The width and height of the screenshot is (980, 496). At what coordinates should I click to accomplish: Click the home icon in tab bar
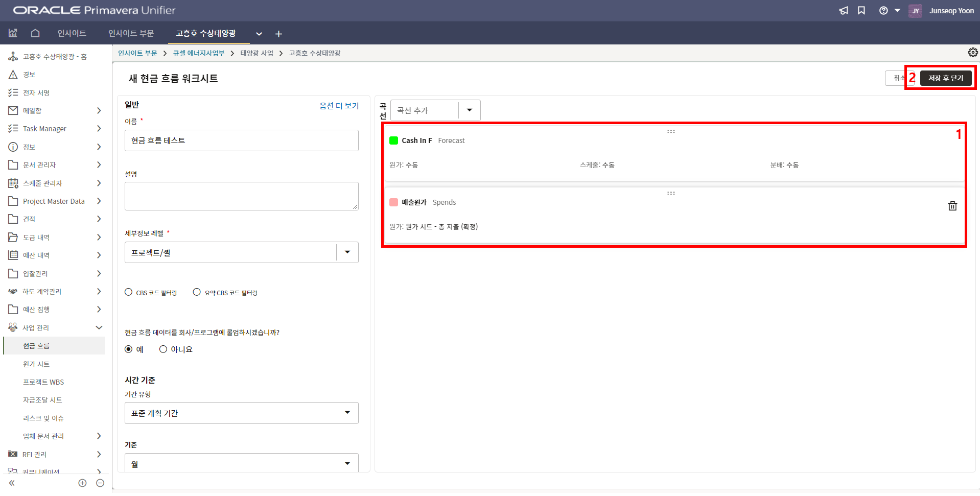pos(35,33)
